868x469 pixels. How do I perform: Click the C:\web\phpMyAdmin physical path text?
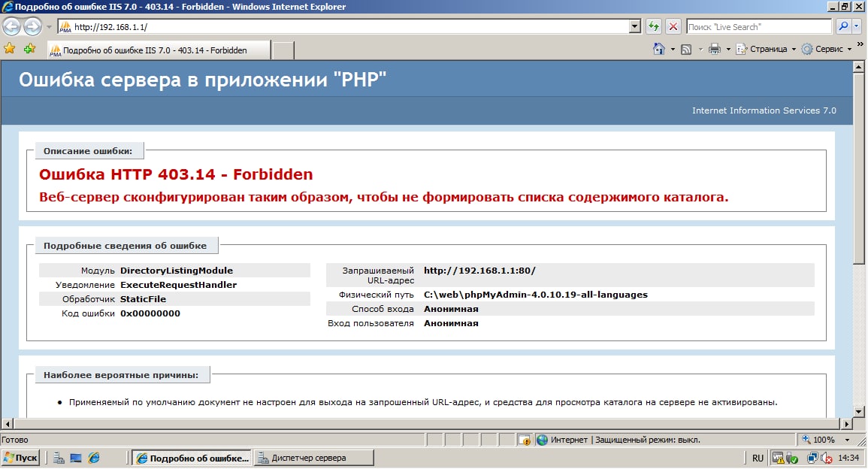535,295
